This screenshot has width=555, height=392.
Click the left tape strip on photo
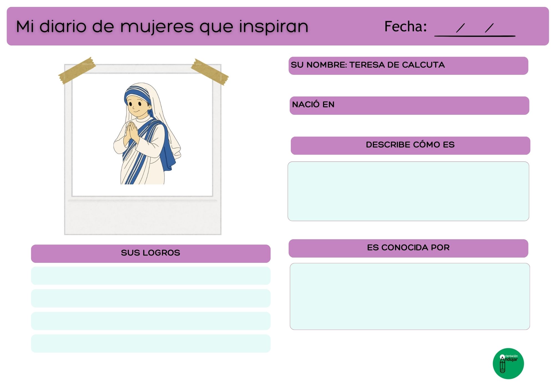[77, 70]
